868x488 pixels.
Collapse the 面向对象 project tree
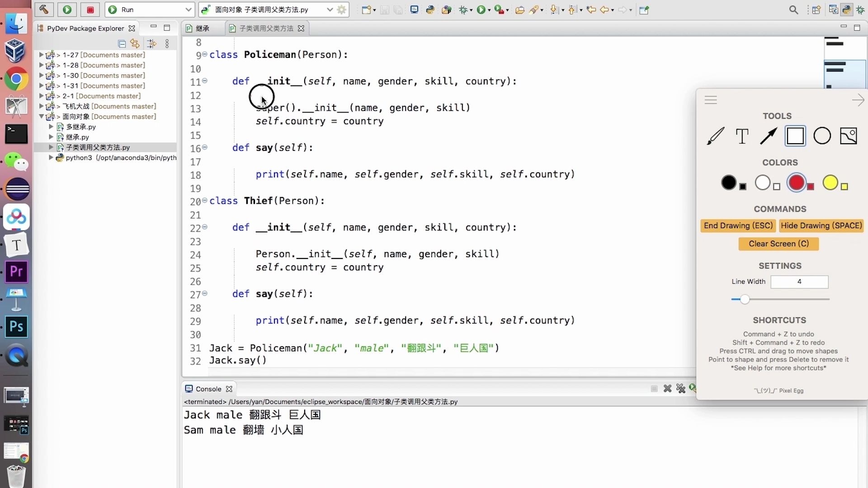[x=42, y=116]
